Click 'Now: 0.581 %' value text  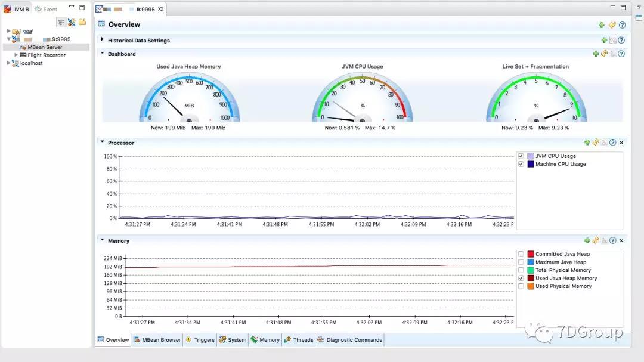342,128
